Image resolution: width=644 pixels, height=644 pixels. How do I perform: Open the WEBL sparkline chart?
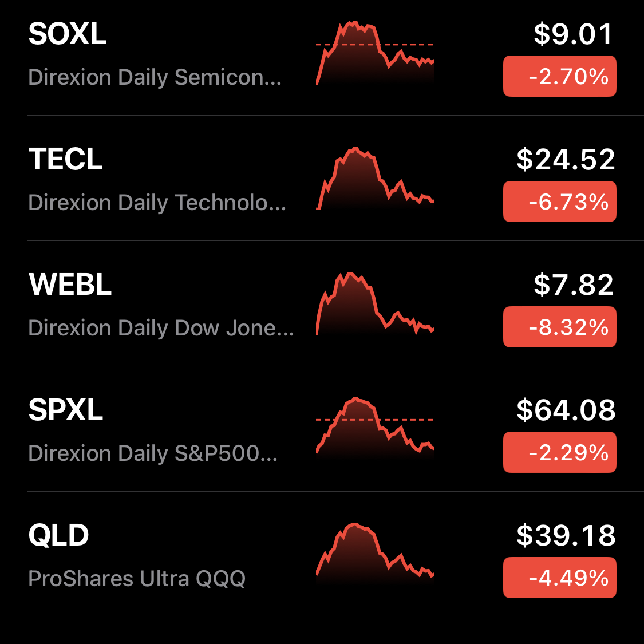(375, 303)
